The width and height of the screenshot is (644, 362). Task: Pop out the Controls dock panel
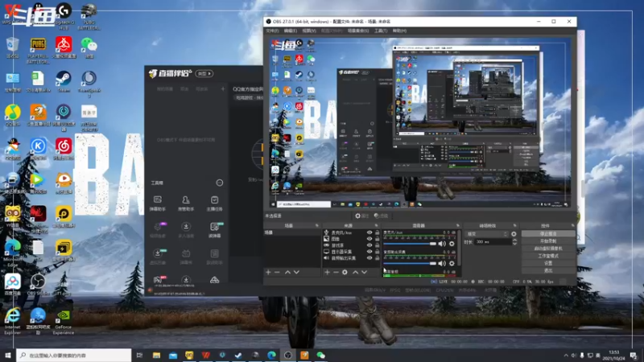(x=572, y=225)
